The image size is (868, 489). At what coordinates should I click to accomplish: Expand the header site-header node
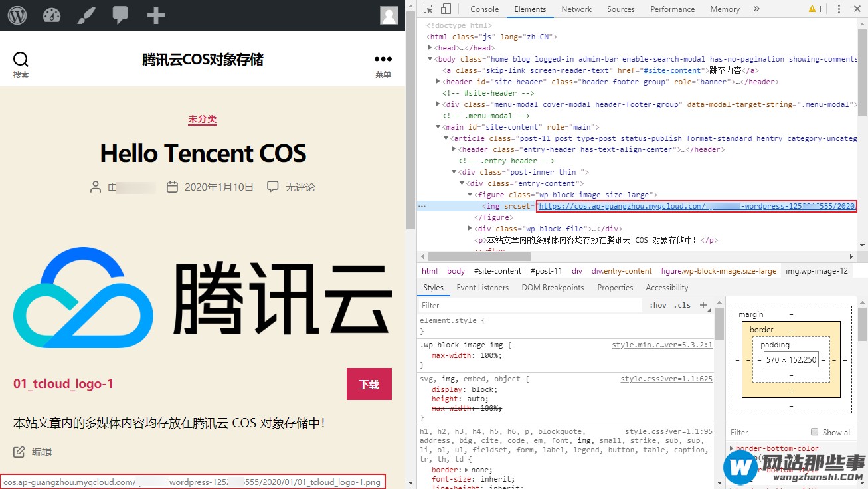pos(438,82)
